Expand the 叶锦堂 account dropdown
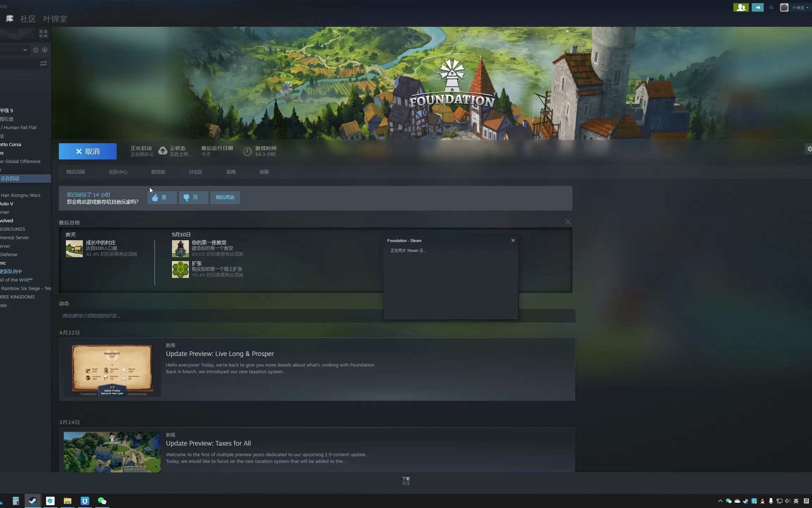 [x=800, y=7]
